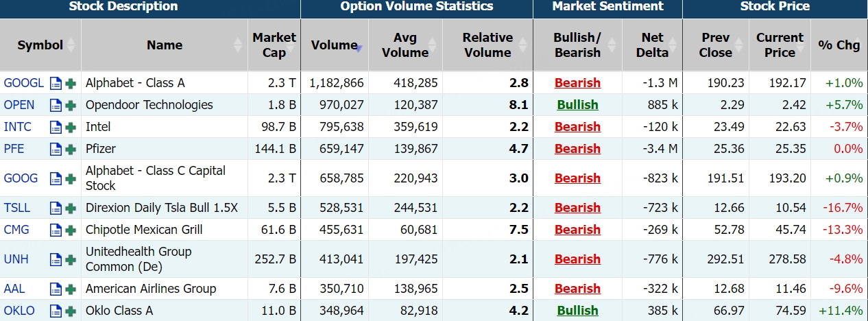Sort by Bullish/Bearish column header

(x=577, y=45)
